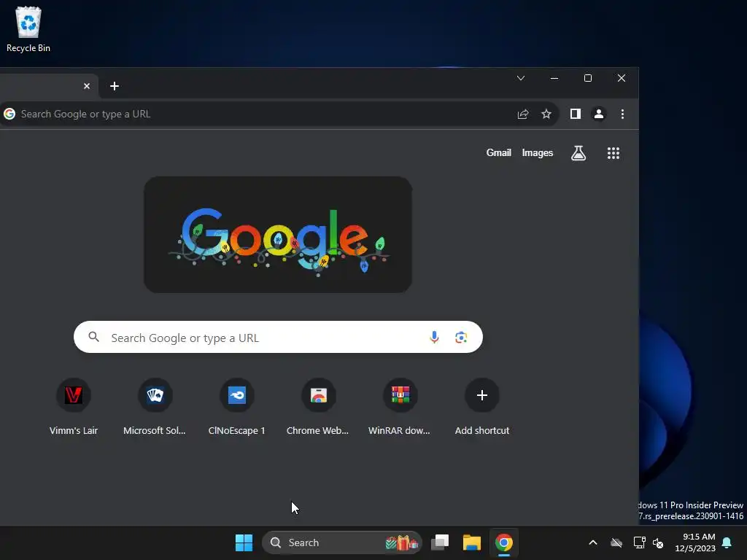Screen dimensions: 747x560
Task: Click the taskbar Search box
Action: pos(342,542)
